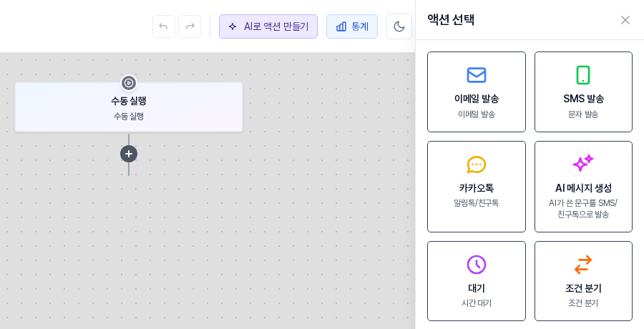
Task: Choose the 카카오톡 action card
Action: [477, 187]
